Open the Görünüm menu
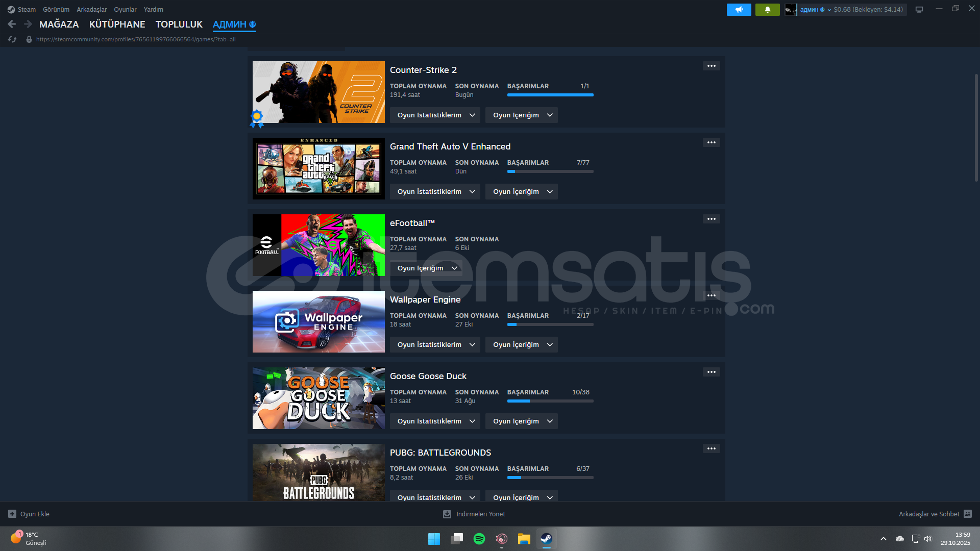The height and width of the screenshot is (551, 980). coord(56,10)
